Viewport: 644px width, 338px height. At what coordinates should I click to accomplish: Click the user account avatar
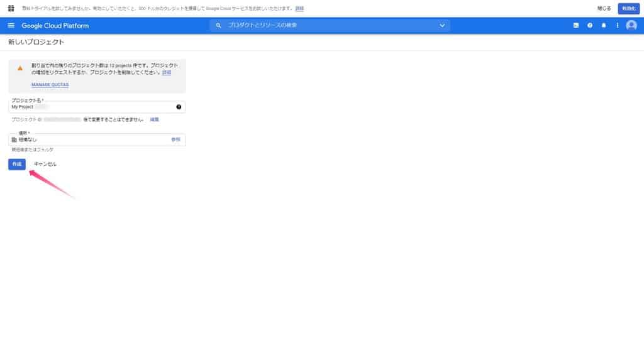(631, 25)
